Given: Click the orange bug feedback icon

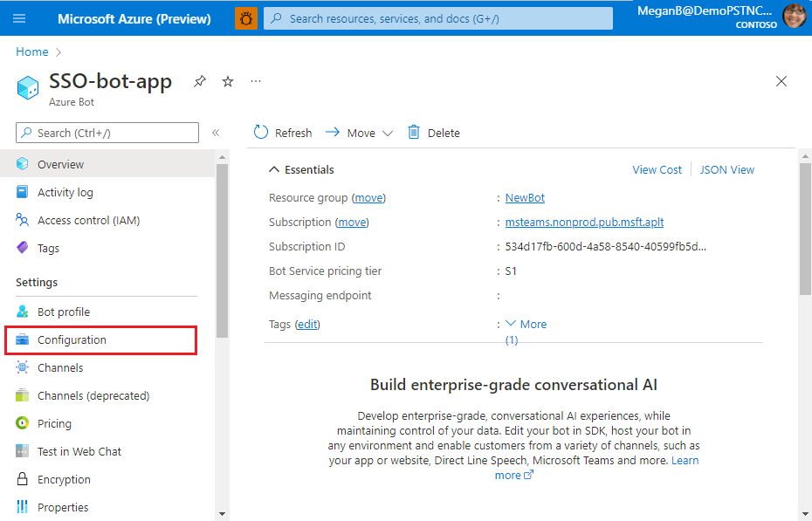Looking at the screenshot, I should tap(246, 18).
